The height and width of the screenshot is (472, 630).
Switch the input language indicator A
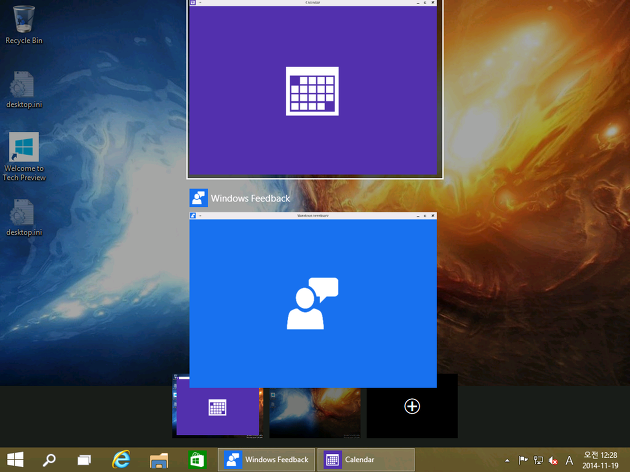tap(569, 460)
